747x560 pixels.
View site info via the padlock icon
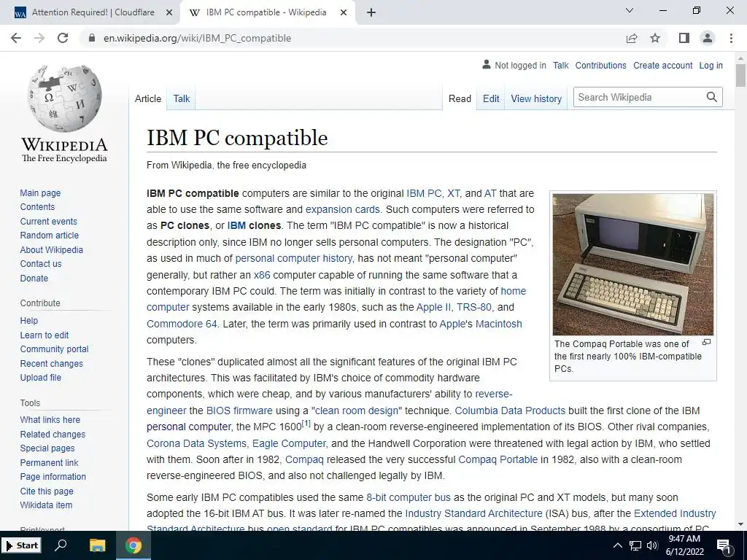tap(93, 38)
